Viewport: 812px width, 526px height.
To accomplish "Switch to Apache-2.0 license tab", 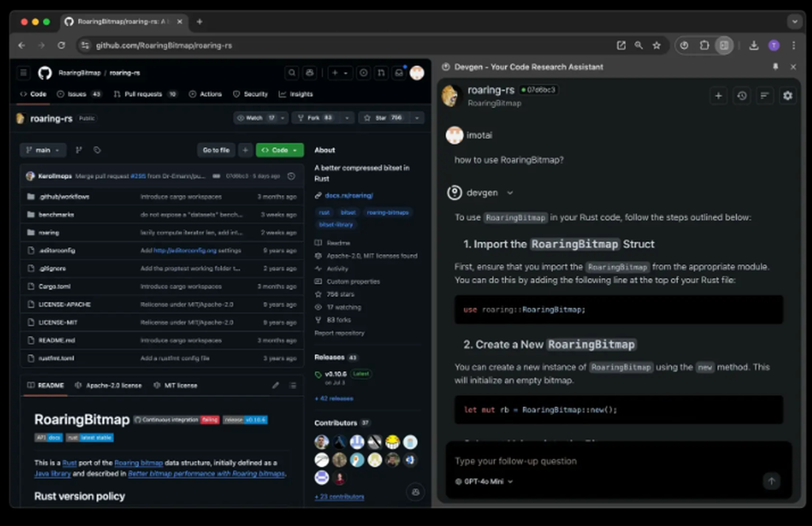I will click(x=108, y=386).
